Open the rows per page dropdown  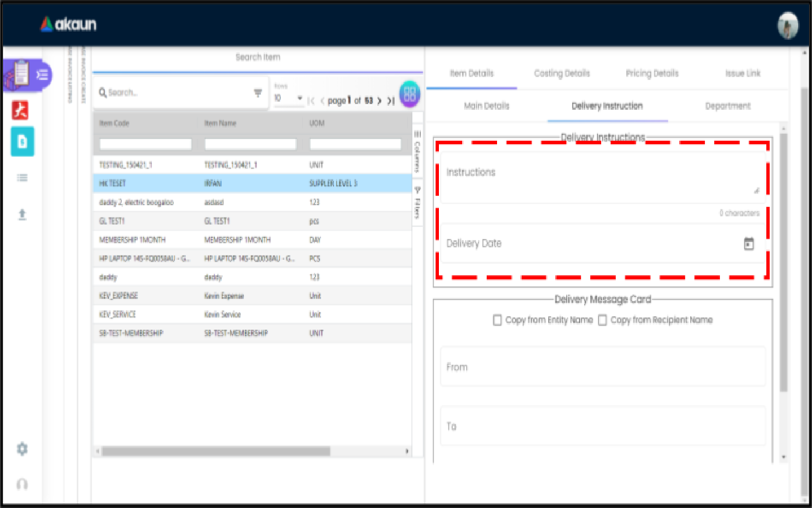288,98
